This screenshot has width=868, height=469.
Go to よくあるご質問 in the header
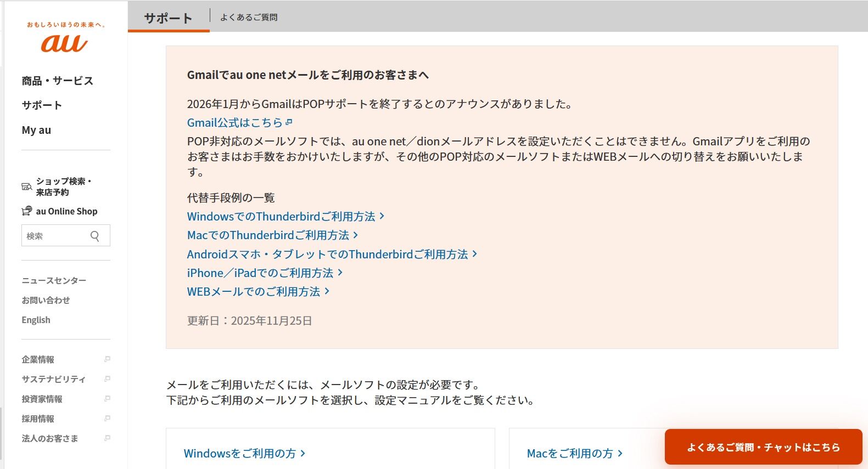point(249,18)
